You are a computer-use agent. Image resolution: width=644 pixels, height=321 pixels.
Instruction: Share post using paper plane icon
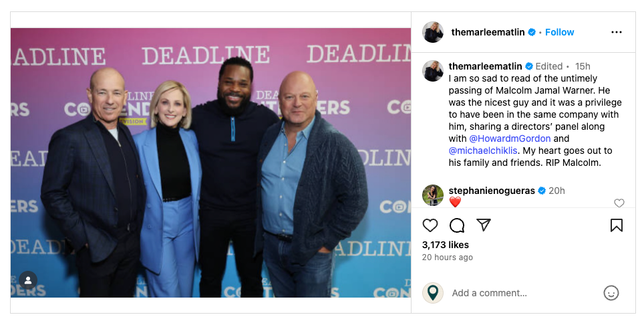point(484,225)
